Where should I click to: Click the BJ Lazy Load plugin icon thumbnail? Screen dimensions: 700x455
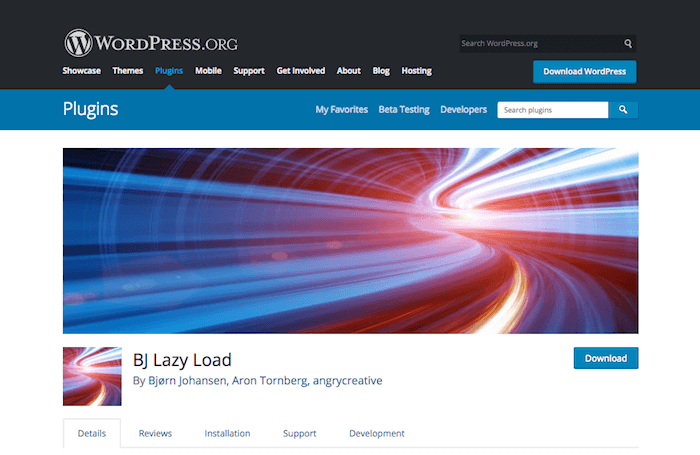coord(92,376)
